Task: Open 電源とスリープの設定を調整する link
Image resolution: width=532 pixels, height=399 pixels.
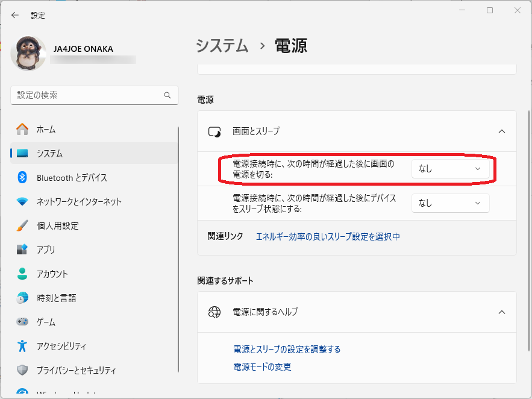Action: pos(287,349)
